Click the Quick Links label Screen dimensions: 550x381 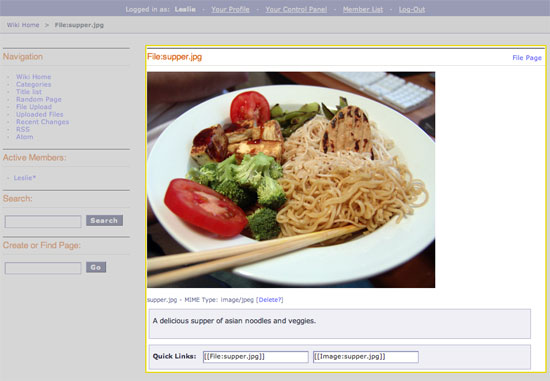(174, 356)
